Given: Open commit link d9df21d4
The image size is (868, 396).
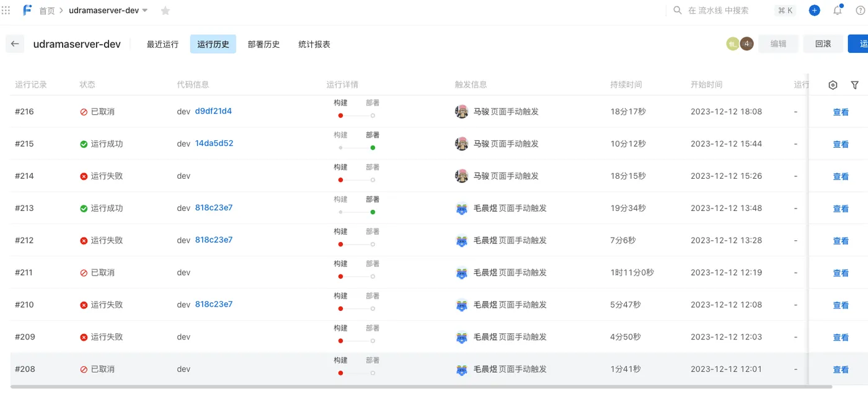Looking at the screenshot, I should point(213,111).
